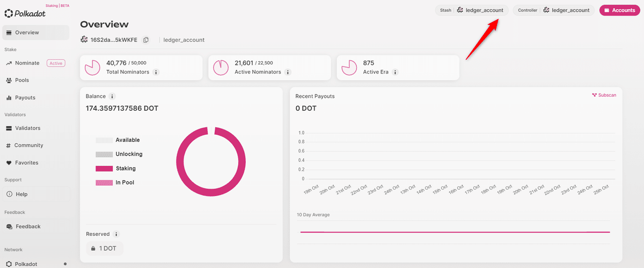Click the Polkadot logo

tap(25, 13)
